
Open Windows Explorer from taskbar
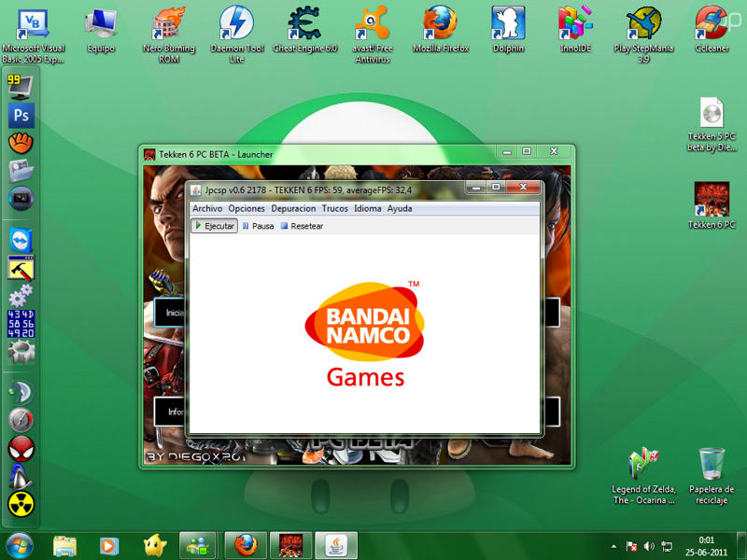click(64, 546)
